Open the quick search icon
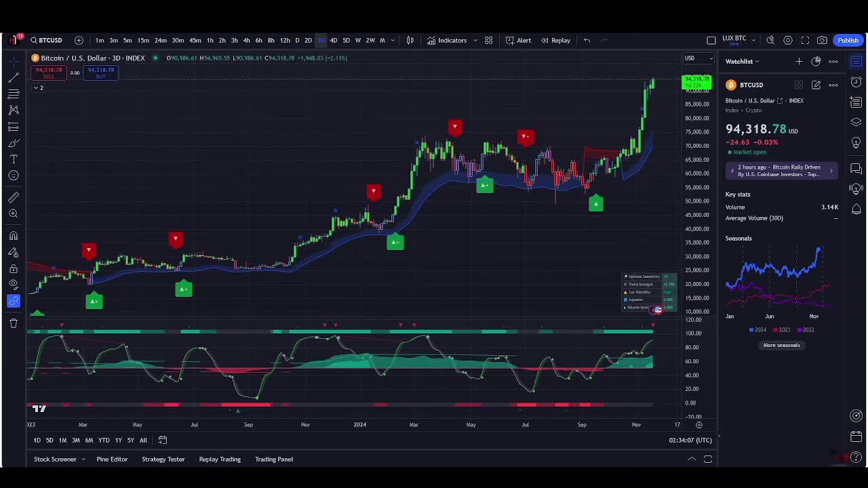Screen dimensions: 868x488 point(770,41)
